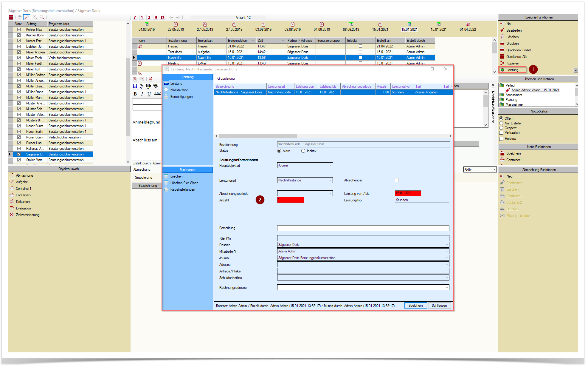The width and height of the screenshot is (588, 367).
Task: Toggle the Hotview checkbox
Action: pos(501,139)
